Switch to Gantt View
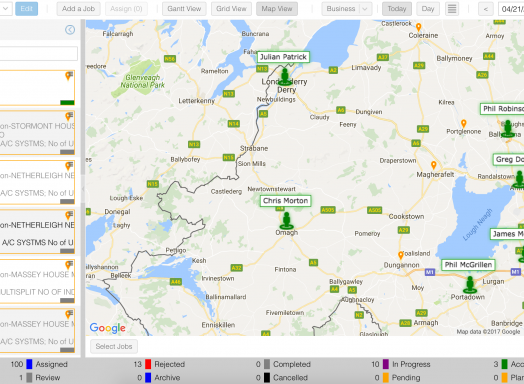Viewport: 524px width, 384px height. 184,9
